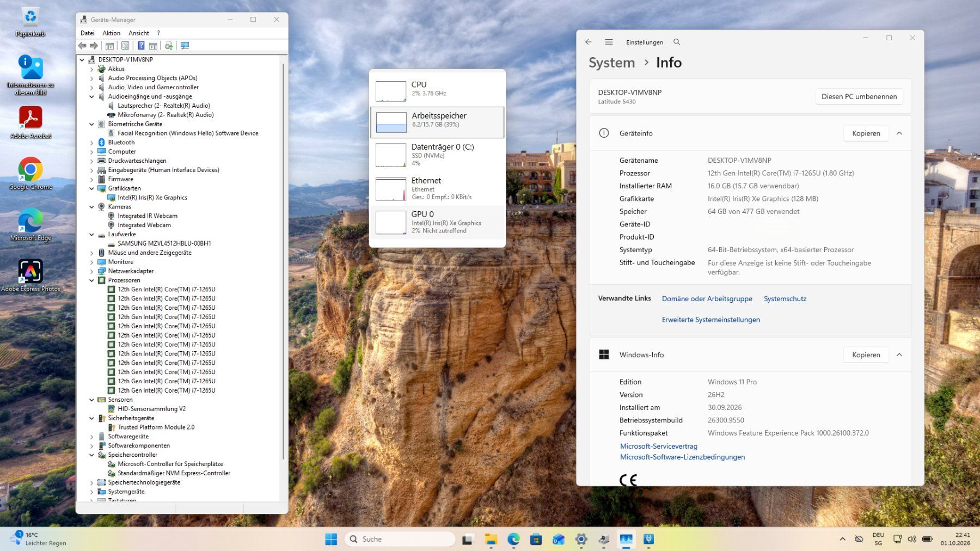Open the Aktion menu
The image size is (980, 551).
click(x=112, y=33)
